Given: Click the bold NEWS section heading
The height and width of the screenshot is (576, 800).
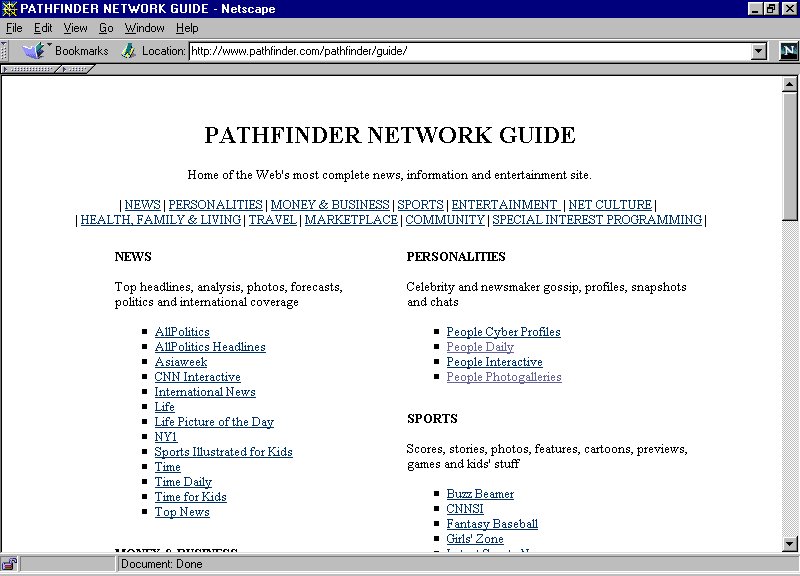Looking at the screenshot, I should 133,257.
